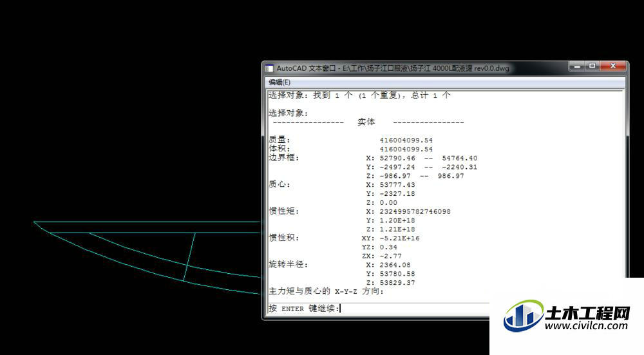Click the 惯性矩 X value 2324995782746098
Image resolution: width=644 pixels, height=355 pixels.
[415, 211]
